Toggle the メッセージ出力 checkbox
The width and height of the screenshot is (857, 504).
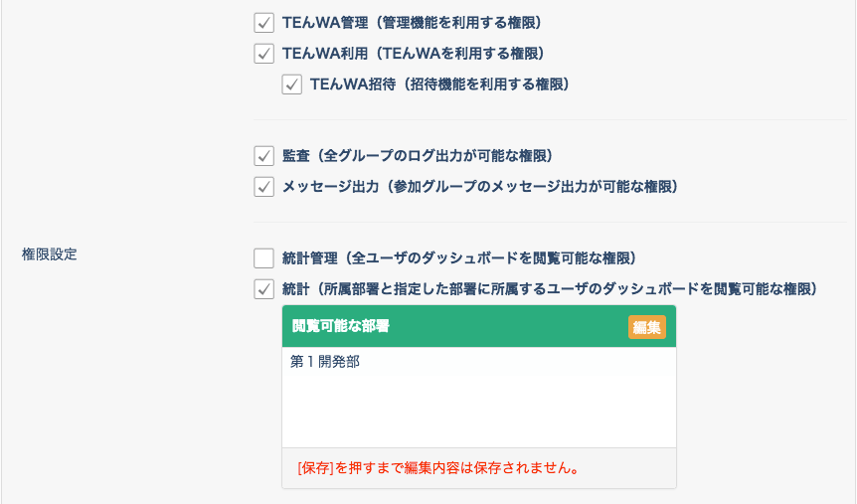click(264, 187)
